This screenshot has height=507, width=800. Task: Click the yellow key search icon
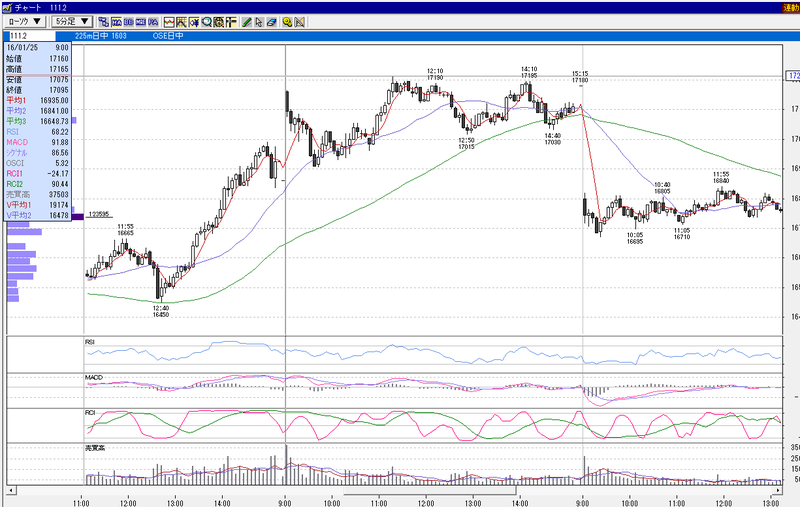(287, 22)
